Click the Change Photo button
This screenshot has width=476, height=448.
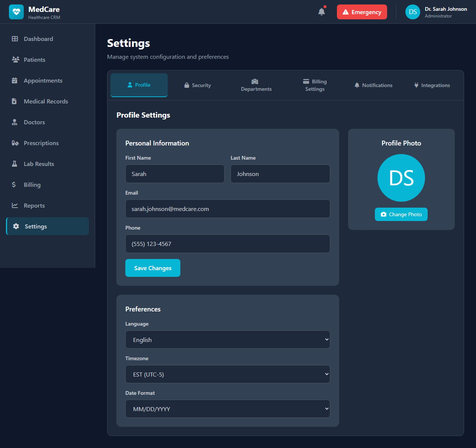pos(401,214)
